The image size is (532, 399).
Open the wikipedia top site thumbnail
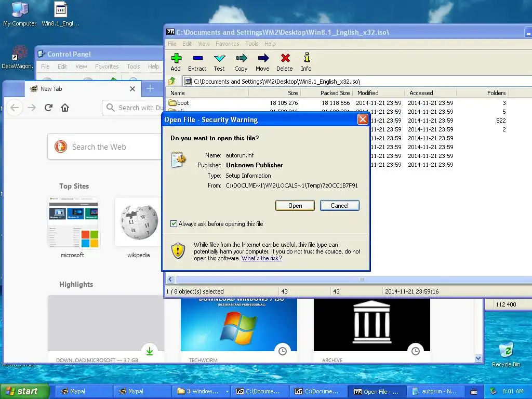[x=138, y=222]
